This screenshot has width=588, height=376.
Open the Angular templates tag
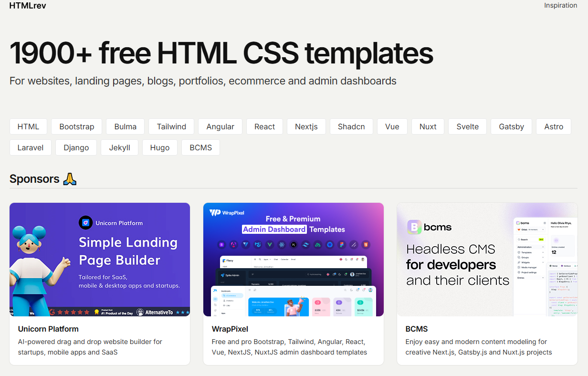click(220, 126)
